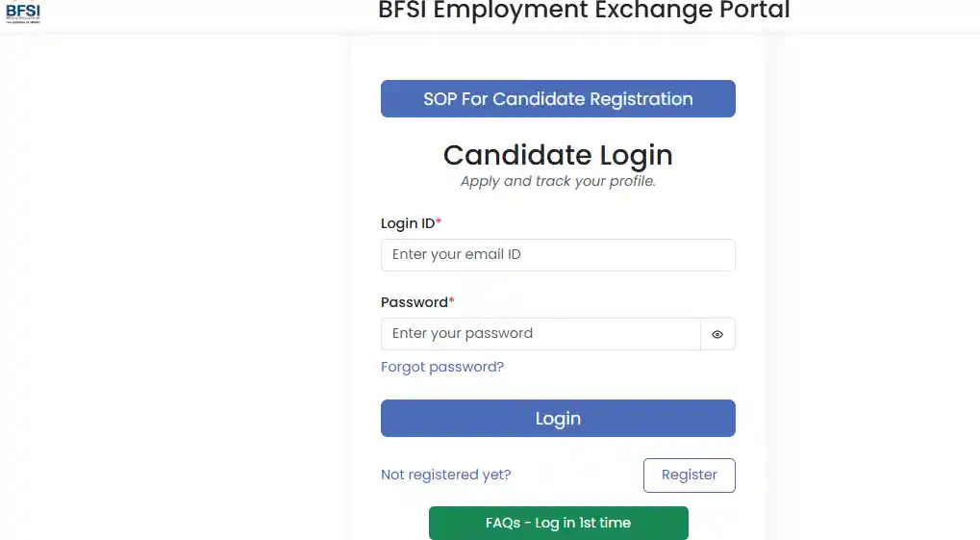The height and width of the screenshot is (540, 980).
Task: Click the "Apply and track your profile" subtitle
Action: coord(558,181)
